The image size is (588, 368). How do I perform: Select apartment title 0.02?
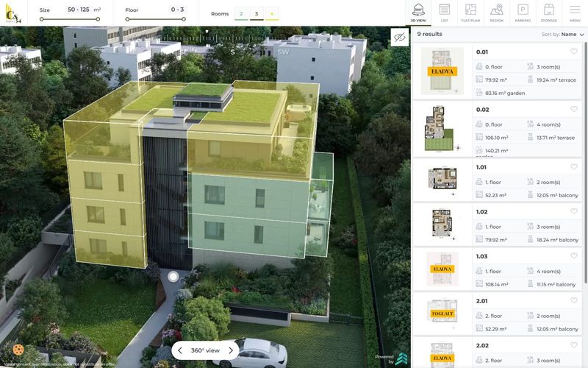click(483, 110)
